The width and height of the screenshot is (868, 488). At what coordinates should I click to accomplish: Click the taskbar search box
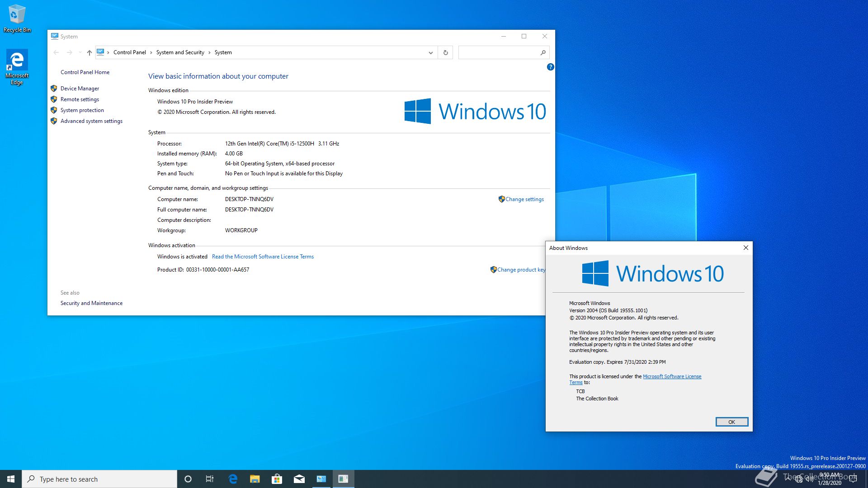click(99, 479)
